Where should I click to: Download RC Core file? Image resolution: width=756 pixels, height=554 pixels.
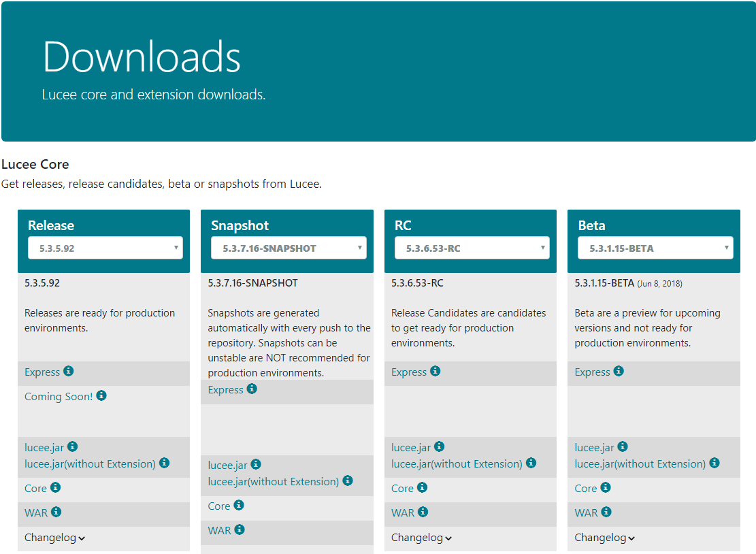tap(402, 489)
